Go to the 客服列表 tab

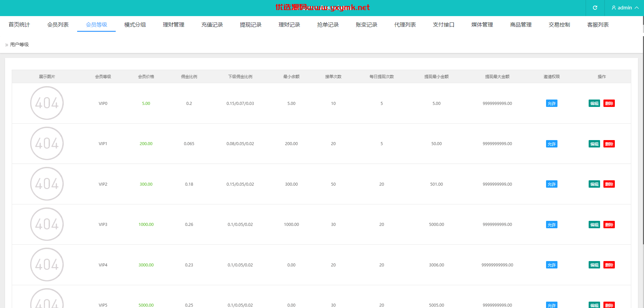(x=598, y=25)
